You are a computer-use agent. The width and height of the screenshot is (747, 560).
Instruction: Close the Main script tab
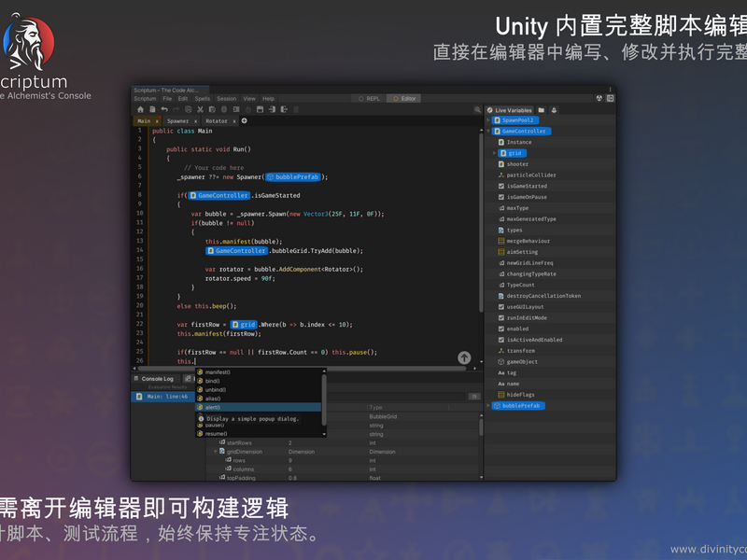(x=157, y=121)
